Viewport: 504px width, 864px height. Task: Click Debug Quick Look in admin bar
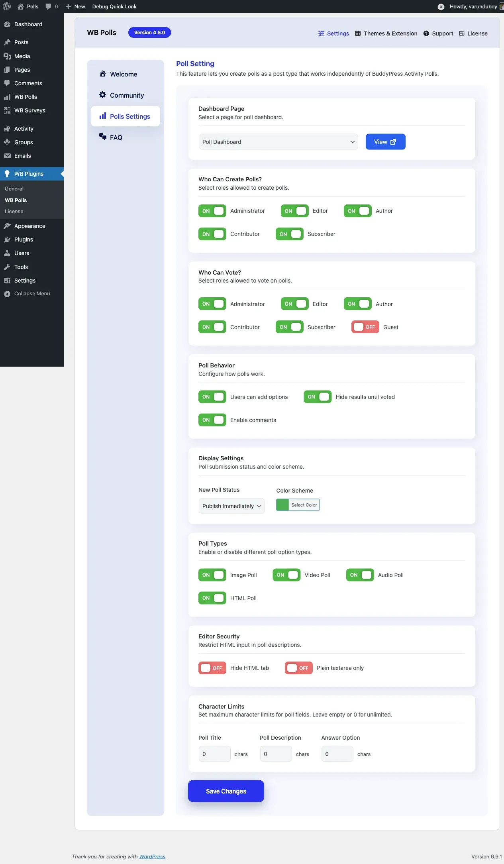click(x=114, y=6)
